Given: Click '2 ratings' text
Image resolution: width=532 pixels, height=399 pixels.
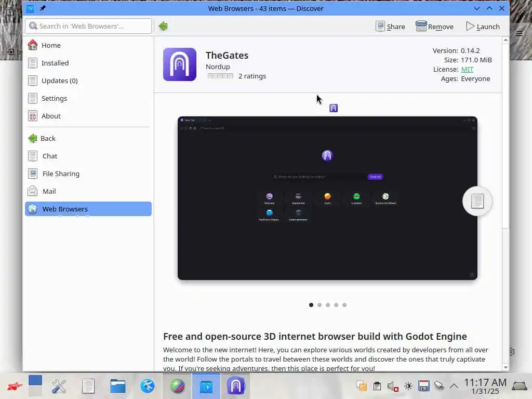Looking at the screenshot, I should [252, 76].
